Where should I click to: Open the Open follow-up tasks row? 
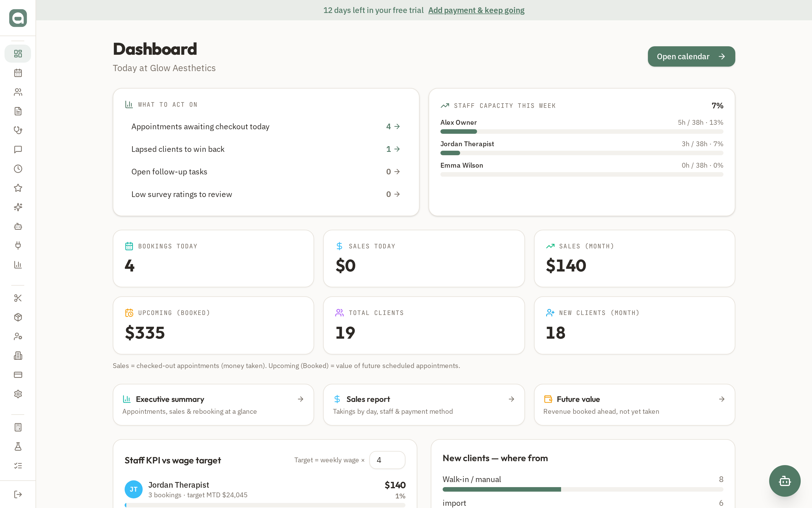[266, 172]
